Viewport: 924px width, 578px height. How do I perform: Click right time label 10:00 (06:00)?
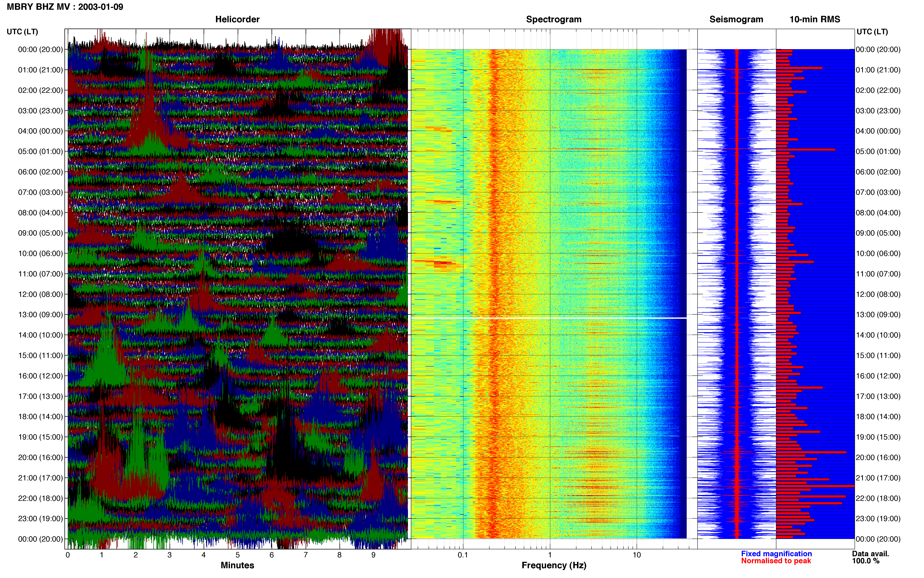(x=878, y=253)
